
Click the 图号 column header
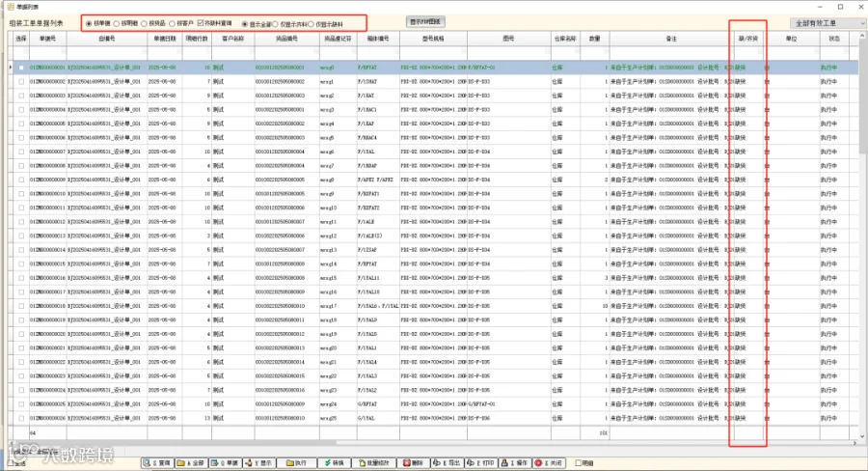pyautogui.click(x=508, y=39)
